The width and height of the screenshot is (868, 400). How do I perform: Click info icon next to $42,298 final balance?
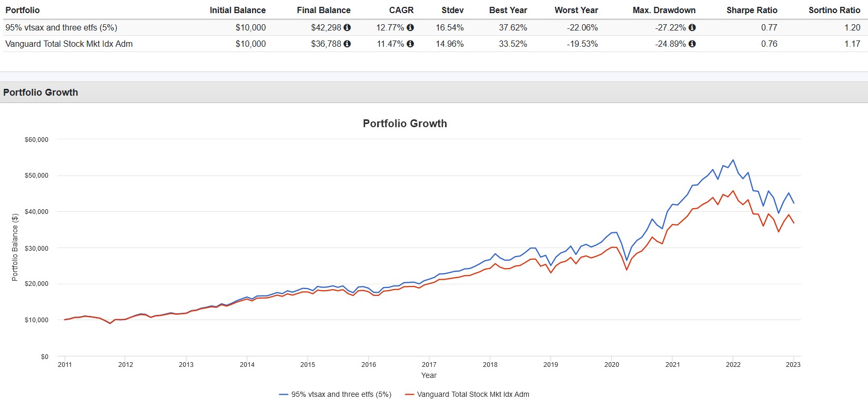[347, 27]
